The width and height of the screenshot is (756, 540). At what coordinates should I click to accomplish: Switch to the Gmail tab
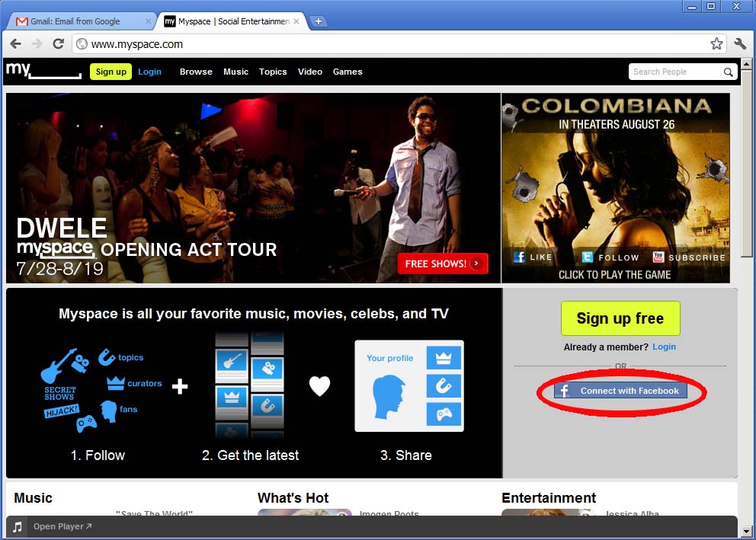tap(82, 21)
